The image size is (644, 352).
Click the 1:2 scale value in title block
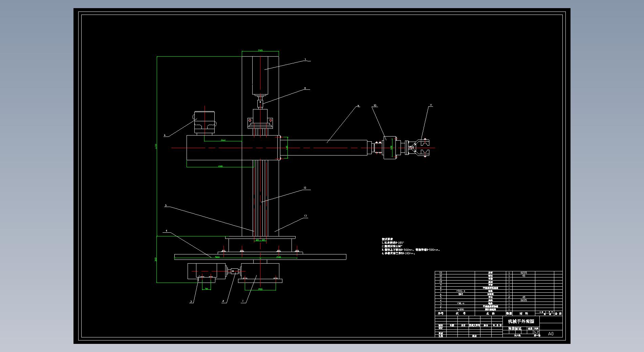536,332
